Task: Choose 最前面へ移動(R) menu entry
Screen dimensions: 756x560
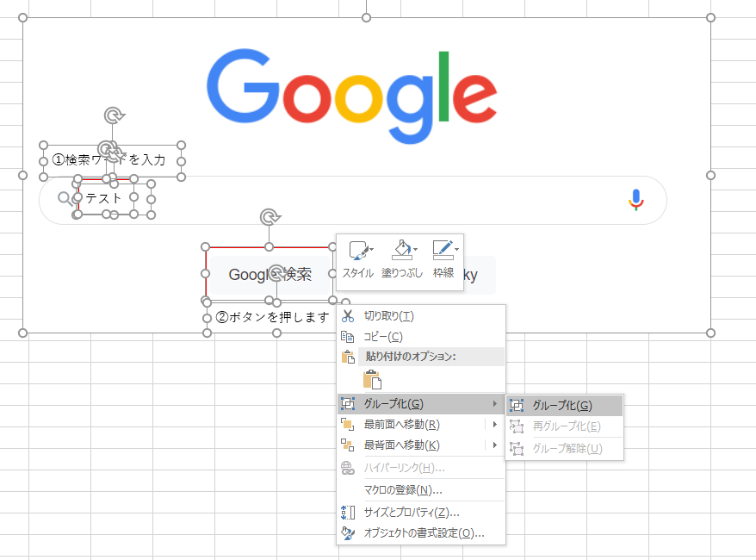Action: click(421, 425)
